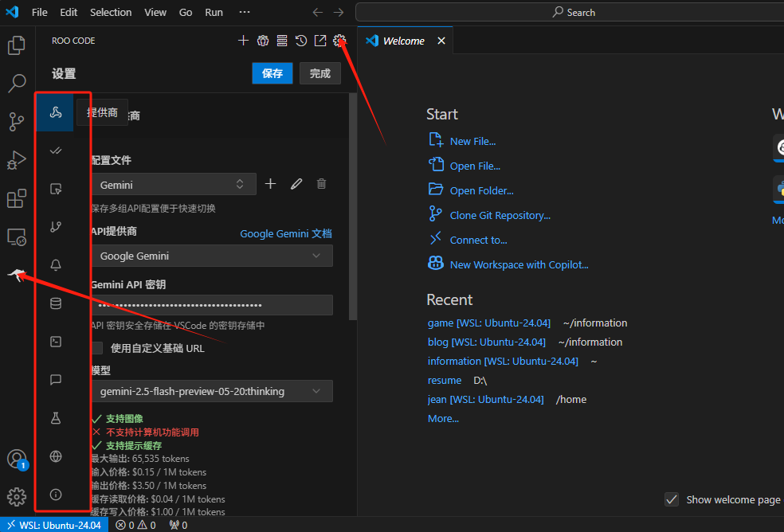
Task: Start a new Roo Code task with plus icon
Action: pos(243,41)
